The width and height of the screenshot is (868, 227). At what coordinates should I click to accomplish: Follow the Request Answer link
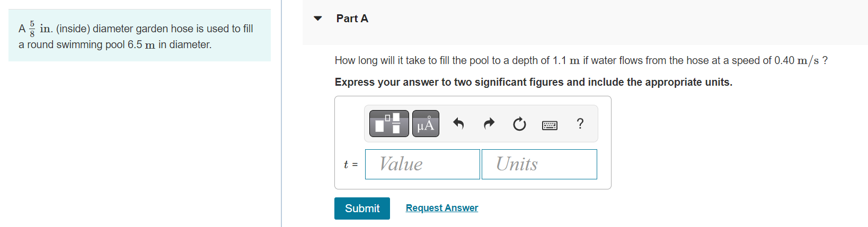[442, 208]
